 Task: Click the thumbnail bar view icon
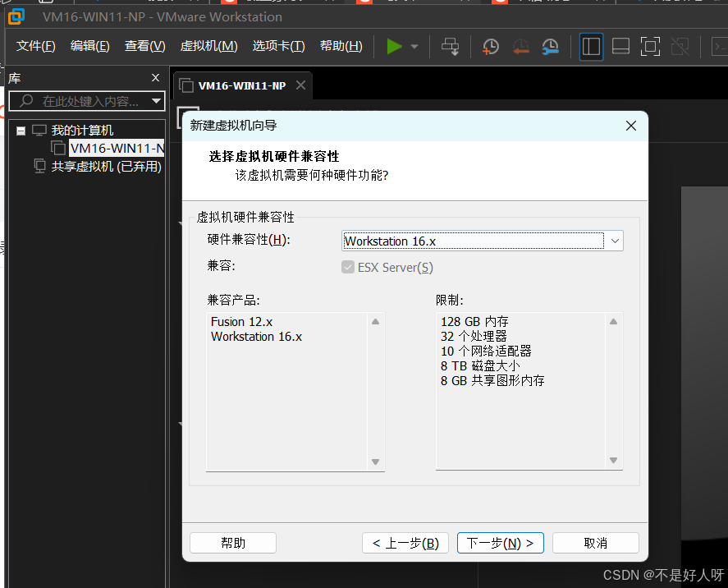[x=620, y=47]
